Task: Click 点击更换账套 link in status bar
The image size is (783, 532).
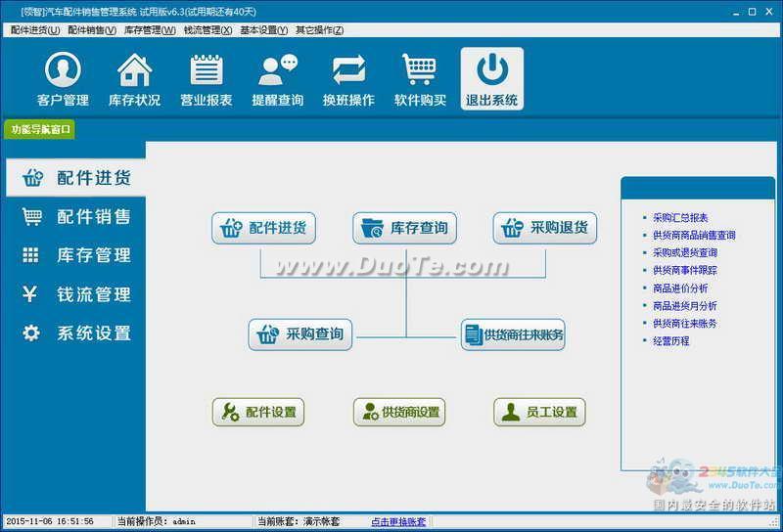Action: pos(398,522)
